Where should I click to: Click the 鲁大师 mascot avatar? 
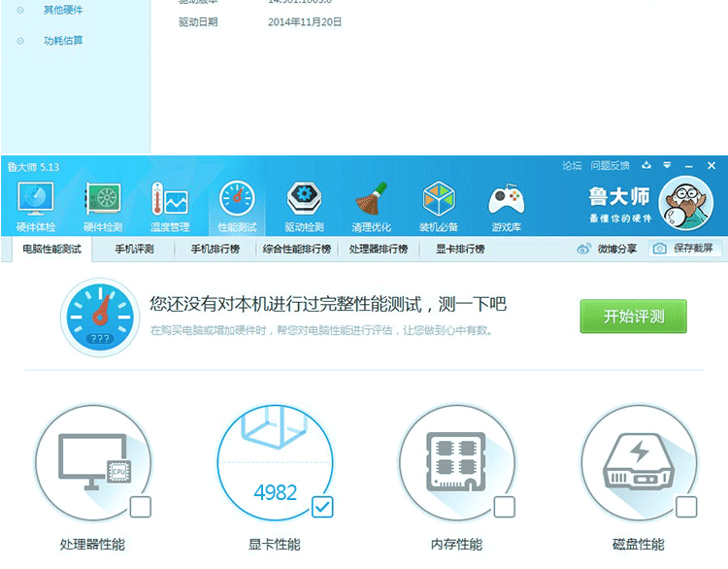coord(685,203)
